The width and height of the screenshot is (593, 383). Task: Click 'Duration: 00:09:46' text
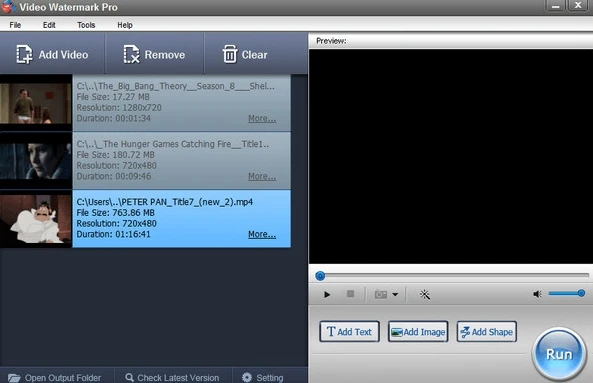tap(113, 176)
